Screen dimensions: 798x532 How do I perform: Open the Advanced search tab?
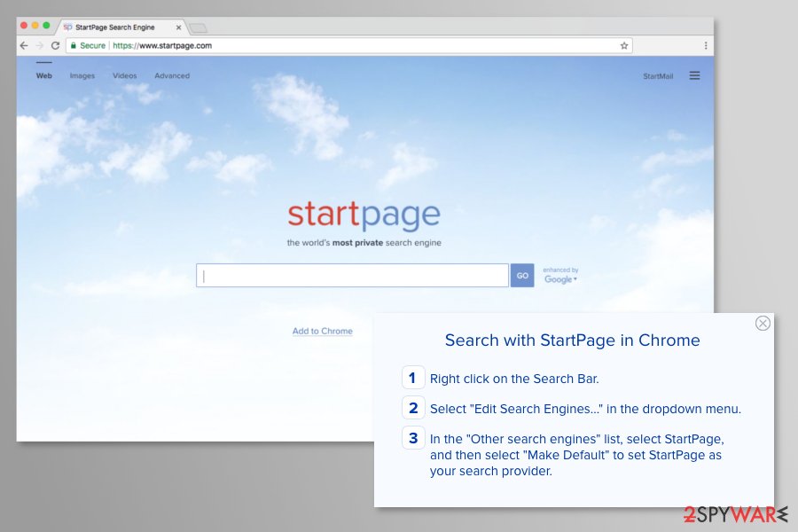coord(172,76)
